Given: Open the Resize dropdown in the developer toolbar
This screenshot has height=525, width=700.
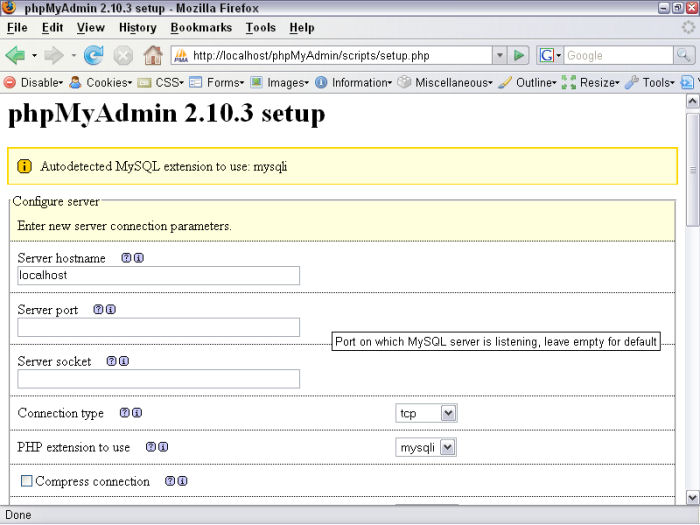Looking at the screenshot, I should click(x=591, y=83).
